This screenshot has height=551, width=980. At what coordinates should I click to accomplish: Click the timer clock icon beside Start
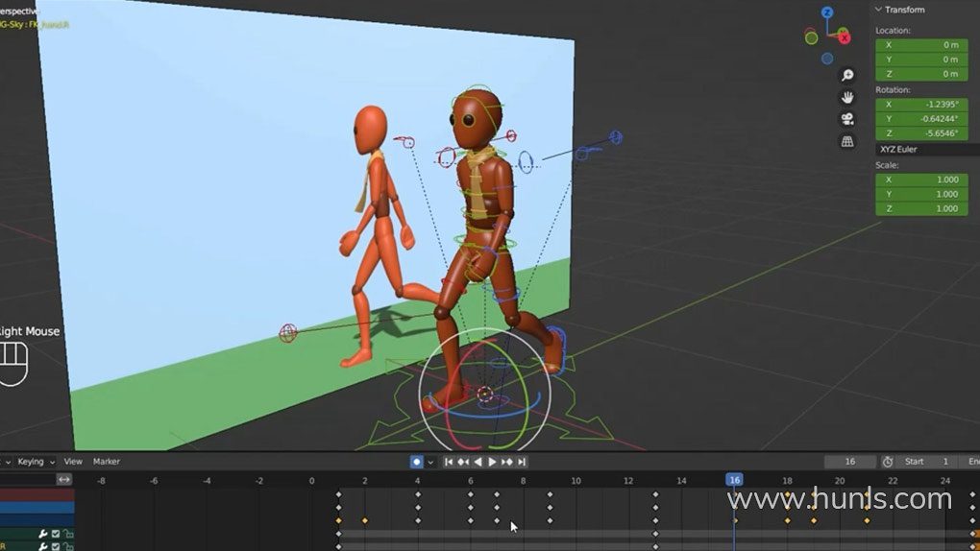tap(888, 462)
